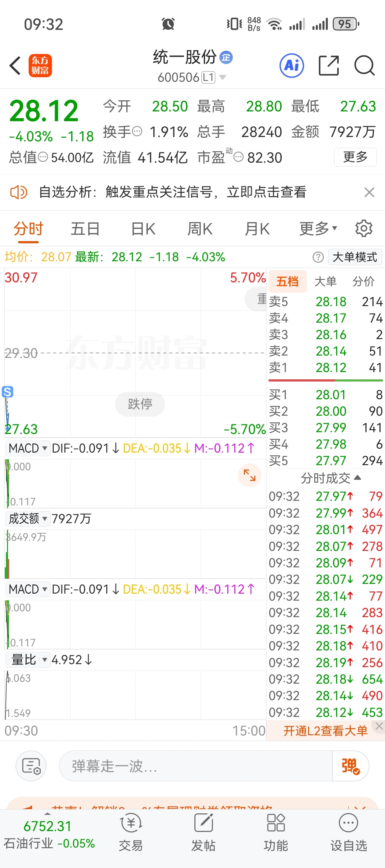Screen dimensions: 385x868
Task: Select the 五档 tab
Action: pyautogui.click(x=288, y=281)
